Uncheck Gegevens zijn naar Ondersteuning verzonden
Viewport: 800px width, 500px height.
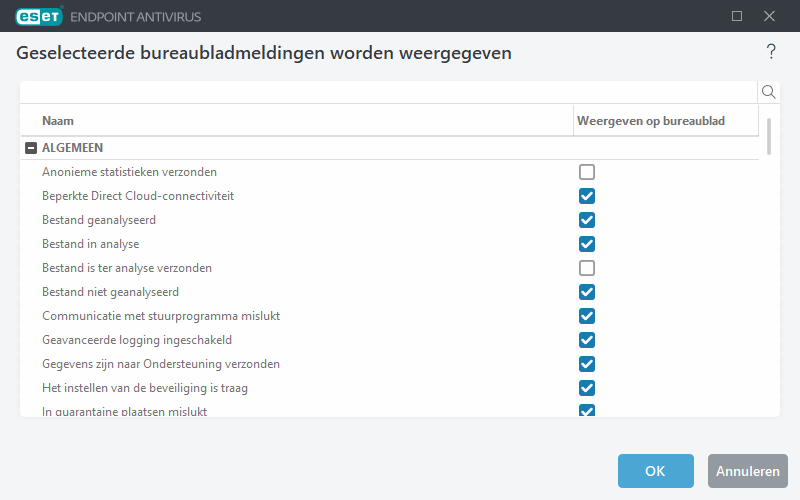[x=587, y=364]
